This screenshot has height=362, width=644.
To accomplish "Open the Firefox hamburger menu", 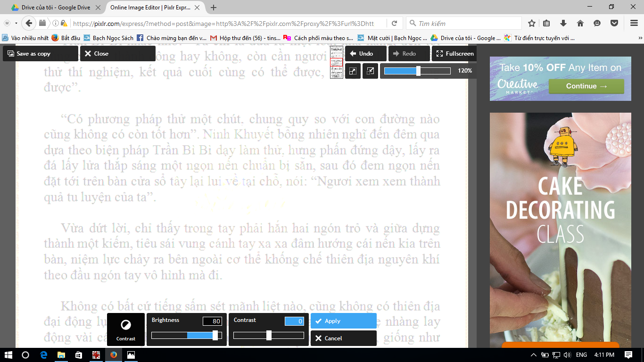I will click(x=634, y=24).
